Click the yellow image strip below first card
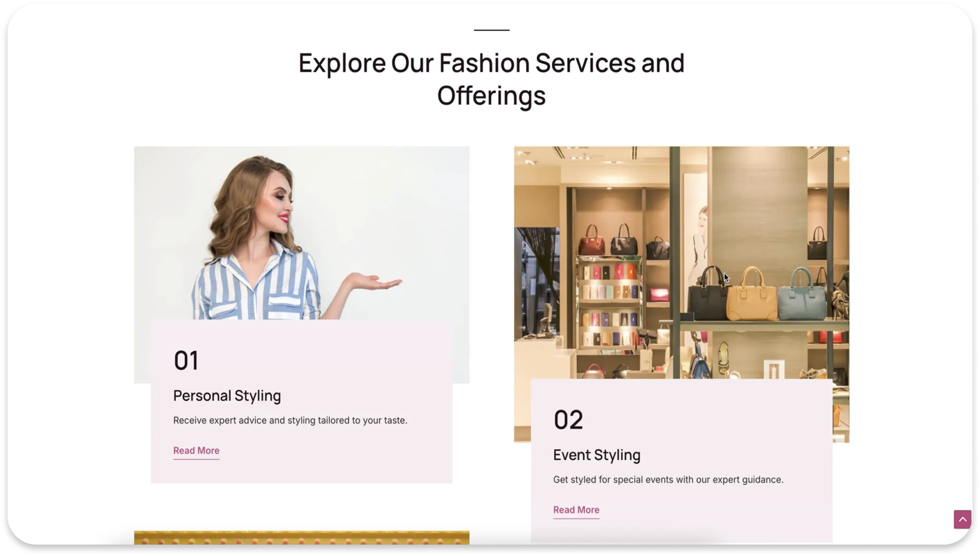The height and width of the screenshot is (556, 980). pos(302,537)
